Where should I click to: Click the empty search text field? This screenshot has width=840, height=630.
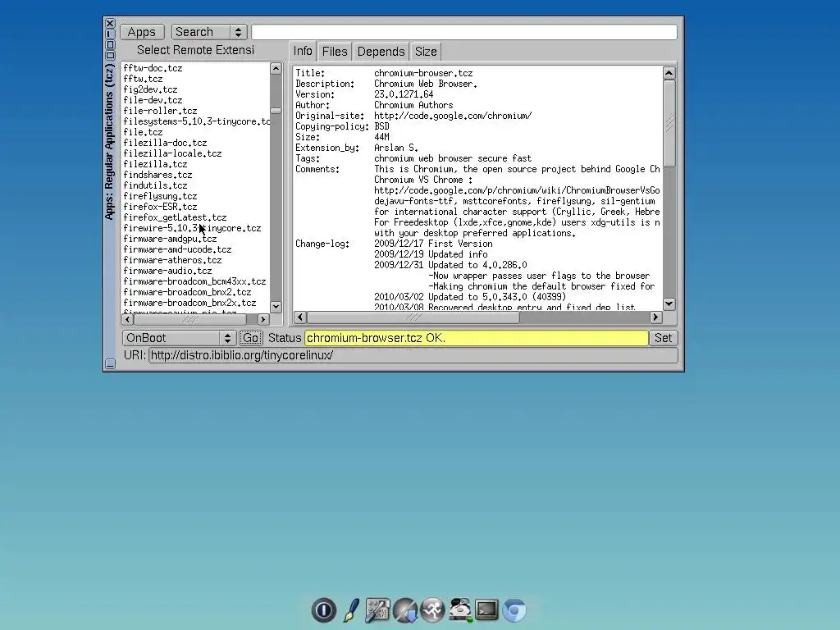(x=464, y=32)
